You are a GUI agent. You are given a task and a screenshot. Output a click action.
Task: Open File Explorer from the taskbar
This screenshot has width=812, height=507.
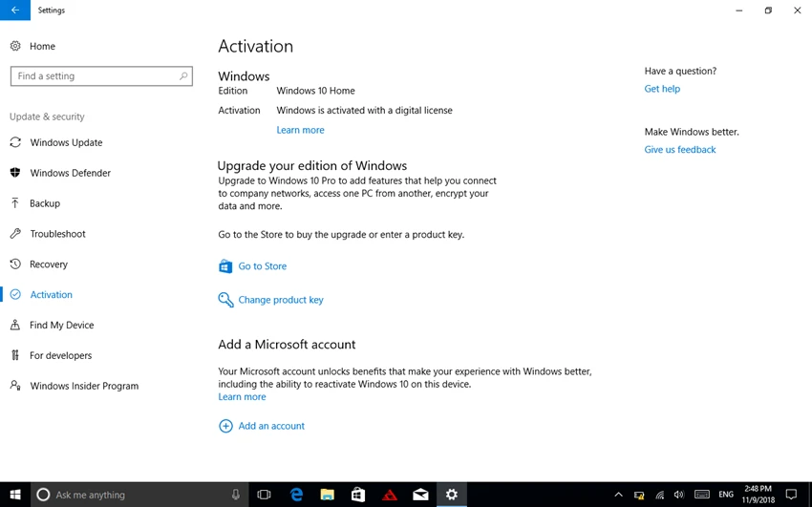[328, 495]
